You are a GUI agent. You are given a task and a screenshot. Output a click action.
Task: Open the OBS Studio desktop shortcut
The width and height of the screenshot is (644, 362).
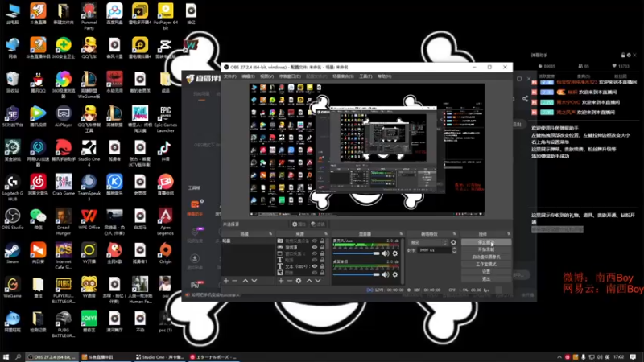(x=12, y=220)
